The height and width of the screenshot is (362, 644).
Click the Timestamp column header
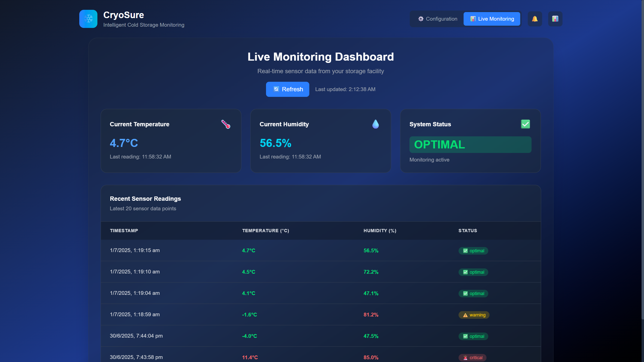(x=124, y=231)
